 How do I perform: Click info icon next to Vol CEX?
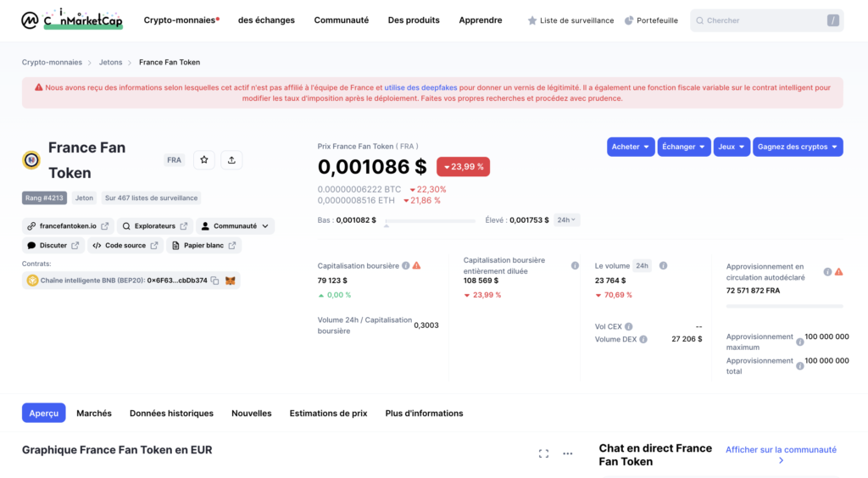point(629,326)
